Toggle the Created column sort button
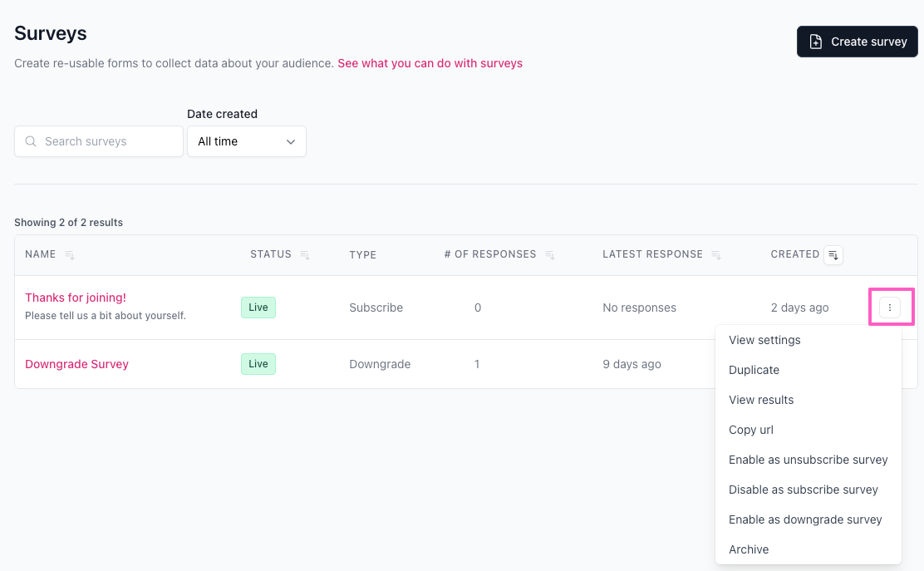924x571 pixels. [833, 255]
